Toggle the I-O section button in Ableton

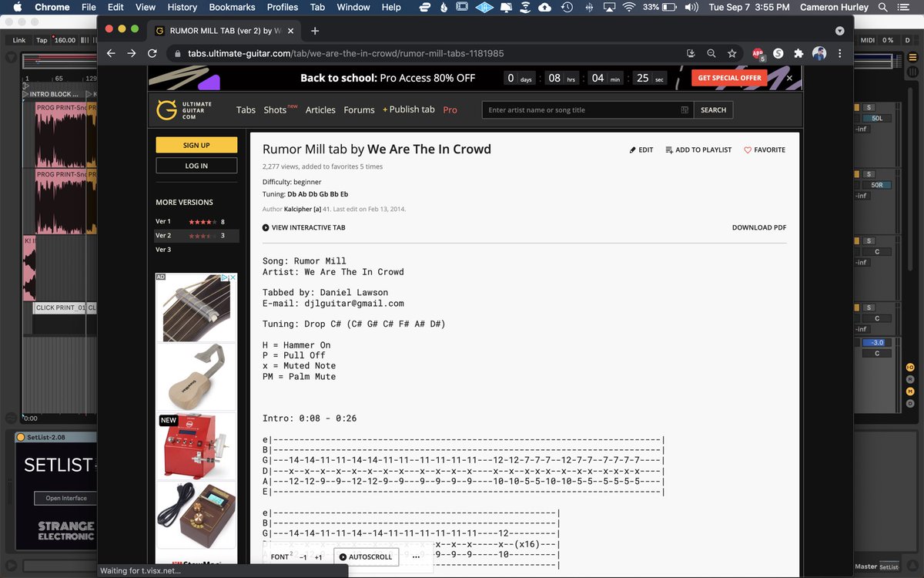(909, 367)
